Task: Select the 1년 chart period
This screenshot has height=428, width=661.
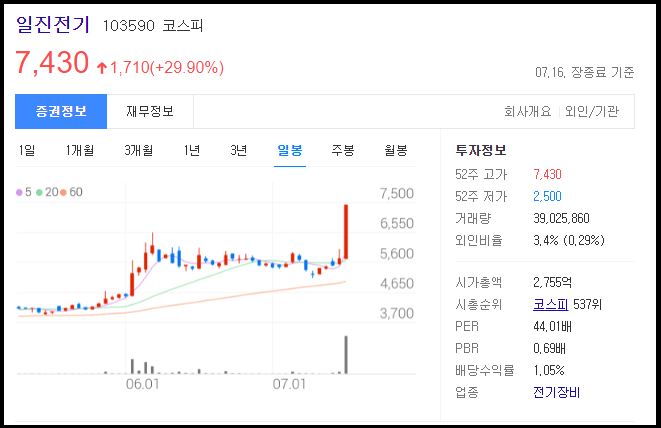Action: pos(191,150)
